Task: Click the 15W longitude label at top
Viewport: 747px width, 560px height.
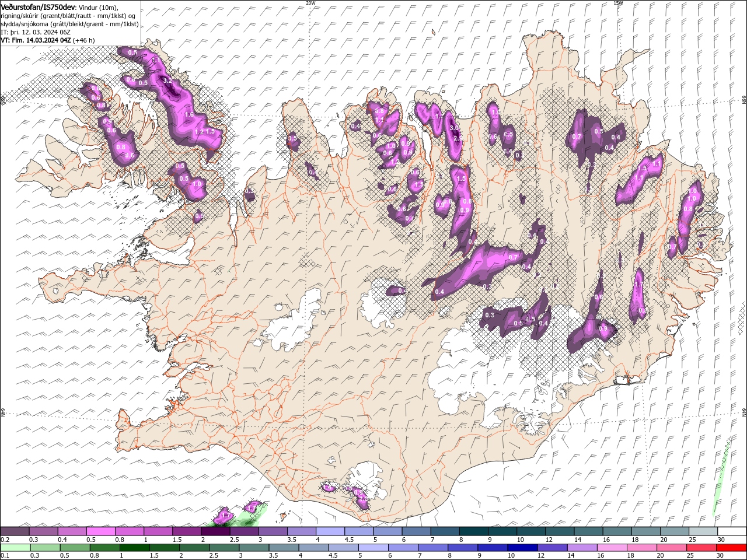Action: point(618,3)
